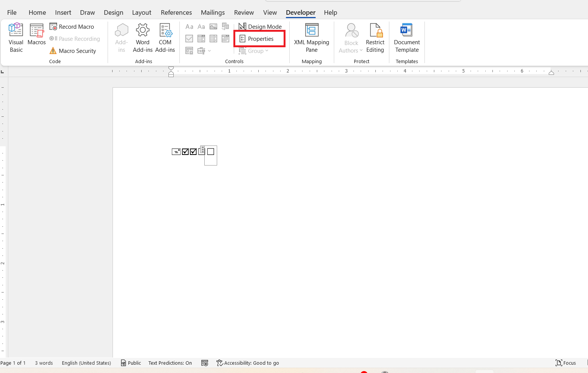588x373 pixels.
Task: Insert a Date Picker content control
Action: point(225,39)
